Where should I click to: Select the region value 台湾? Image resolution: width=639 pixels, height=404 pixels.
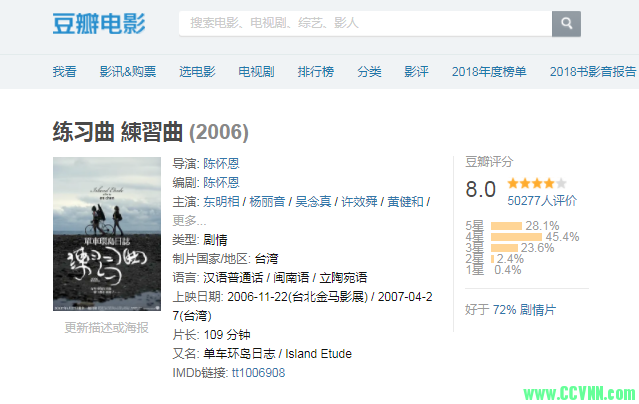267,258
